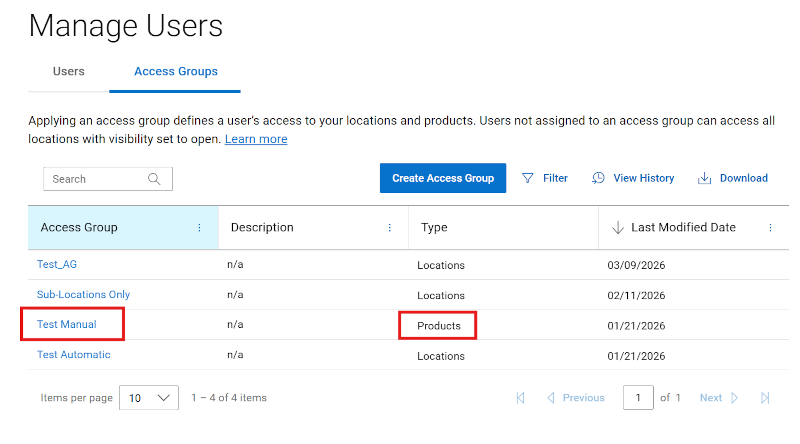This screenshot has width=800, height=444.
Task: Open Description column options menu
Action: [389, 228]
